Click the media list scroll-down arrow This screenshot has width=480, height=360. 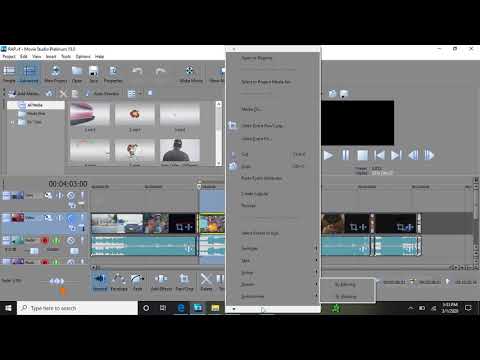[x=219, y=163]
